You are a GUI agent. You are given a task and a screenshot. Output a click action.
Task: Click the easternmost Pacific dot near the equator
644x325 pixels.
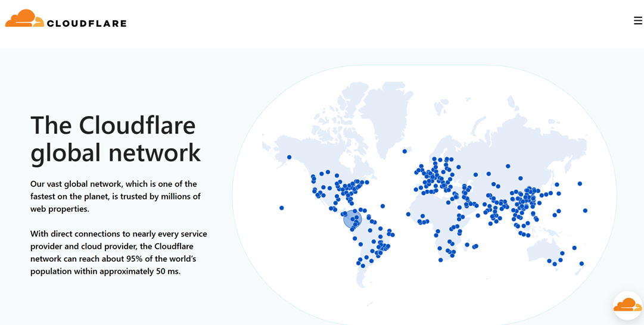click(x=585, y=211)
